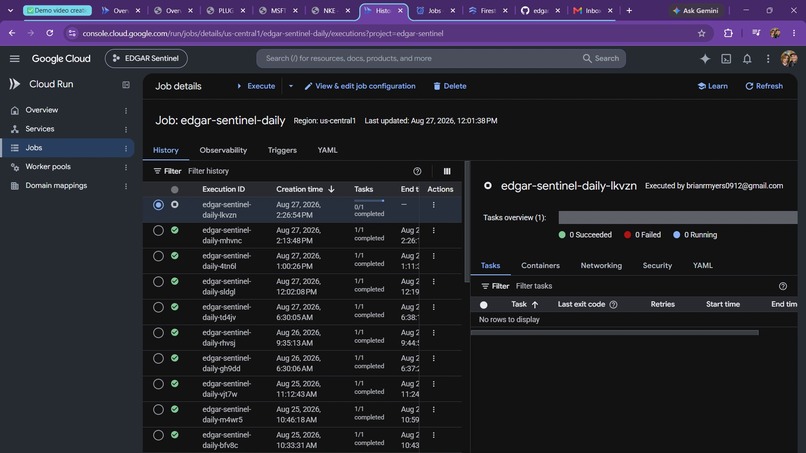806x453 pixels.
Task: Reload the page in the browser toolbar
Action: pyautogui.click(x=49, y=33)
